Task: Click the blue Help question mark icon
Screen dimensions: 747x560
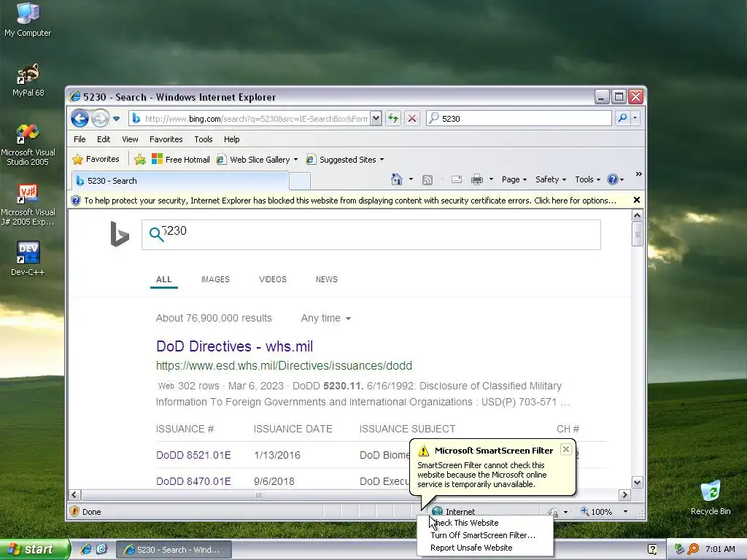Action: [x=613, y=179]
